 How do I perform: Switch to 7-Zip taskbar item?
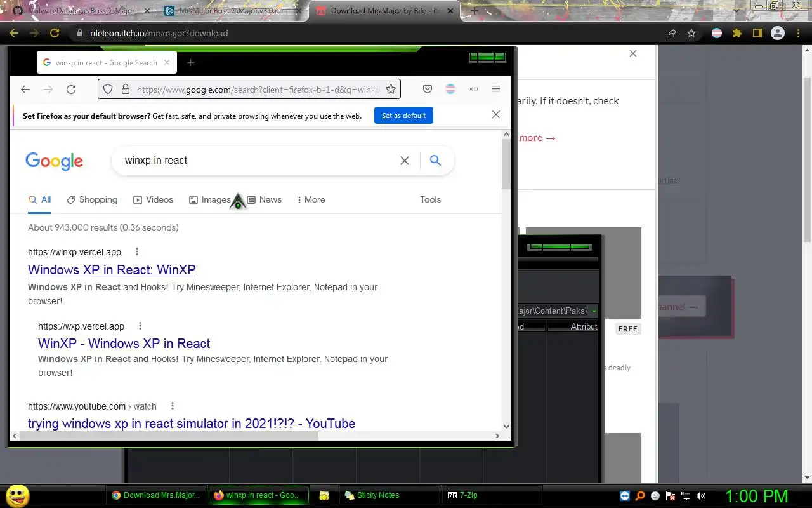pyautogui.click(x=492, y=495)
